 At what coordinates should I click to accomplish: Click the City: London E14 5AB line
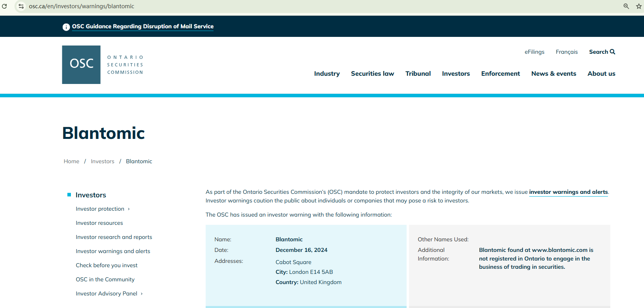click(x=304, y=272)
